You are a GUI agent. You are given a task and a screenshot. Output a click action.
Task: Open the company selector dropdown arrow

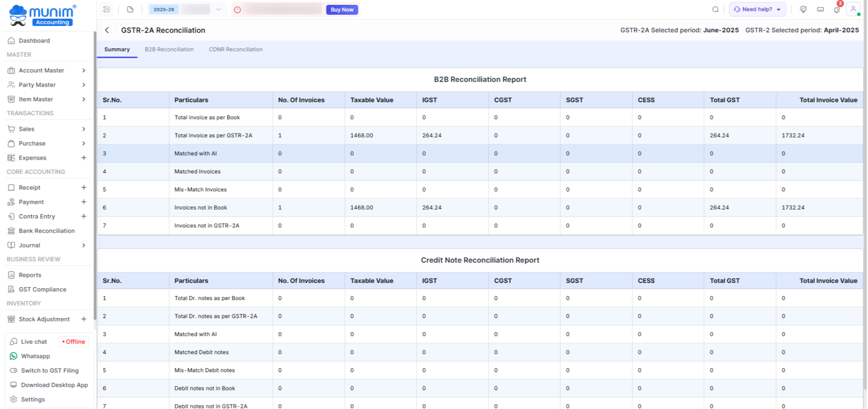click(x=219, y=10)
